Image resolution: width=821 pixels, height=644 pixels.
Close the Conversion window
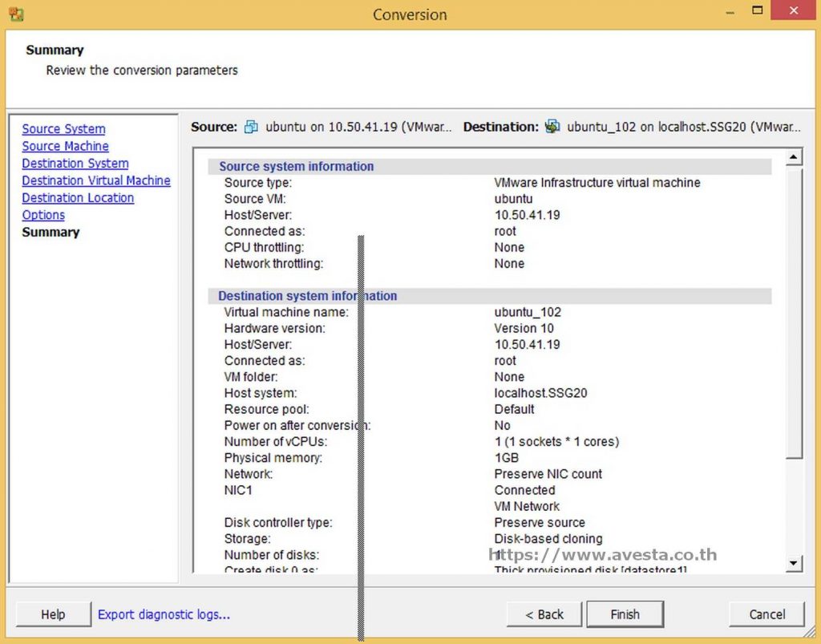[794, 10]
